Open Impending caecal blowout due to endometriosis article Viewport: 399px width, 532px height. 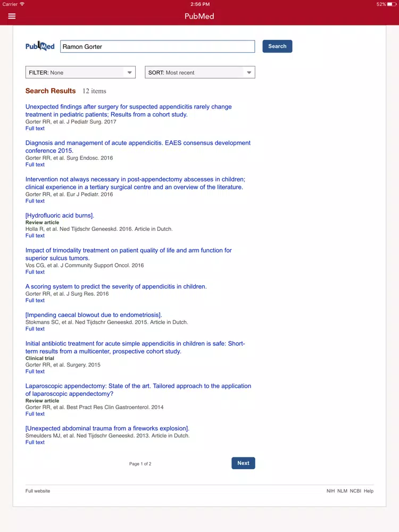tap(94, 315)
